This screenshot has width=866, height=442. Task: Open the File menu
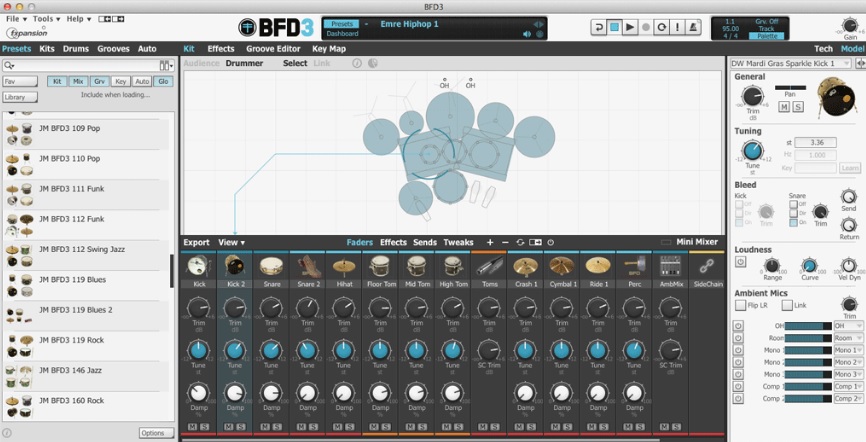tap(15, 19)
